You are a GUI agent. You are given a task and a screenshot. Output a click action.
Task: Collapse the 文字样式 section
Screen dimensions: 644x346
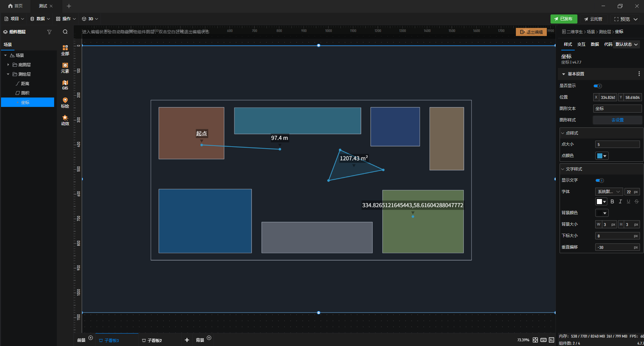click(x=563, y=169)
